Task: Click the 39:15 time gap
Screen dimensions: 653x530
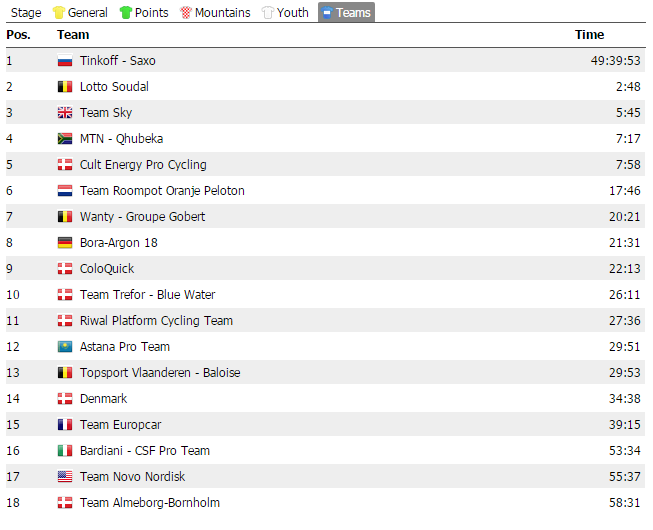Action: pyautogui.click(x=625, y=425)
